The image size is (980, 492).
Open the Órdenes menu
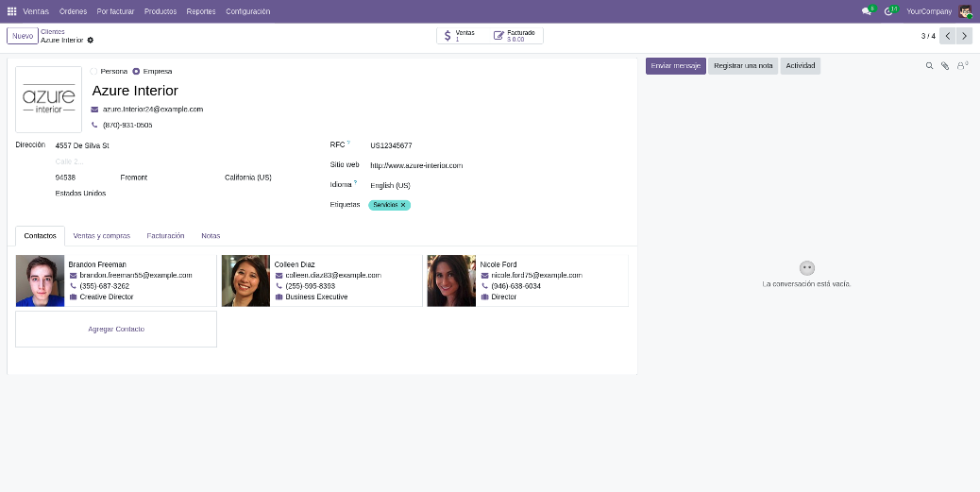73,11
